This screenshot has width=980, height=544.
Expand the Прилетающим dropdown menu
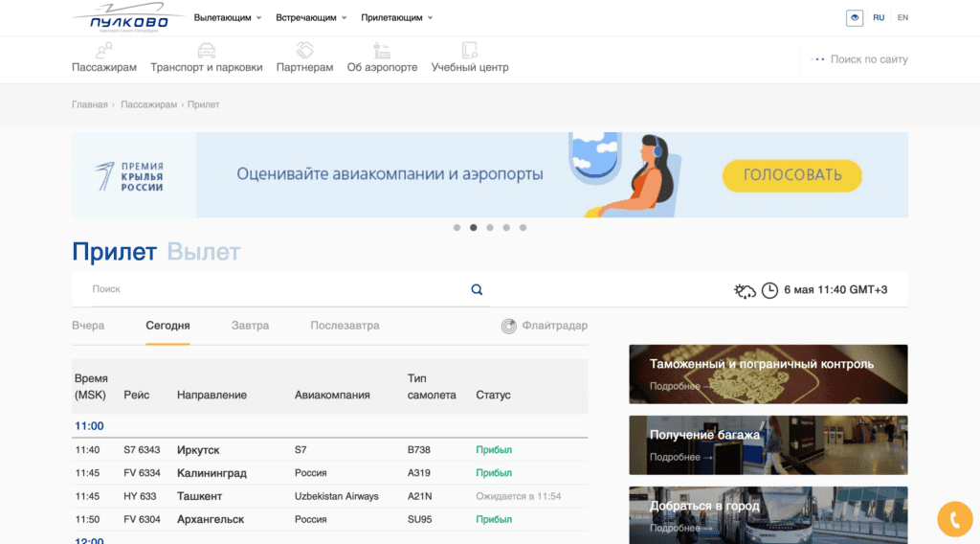396,17
